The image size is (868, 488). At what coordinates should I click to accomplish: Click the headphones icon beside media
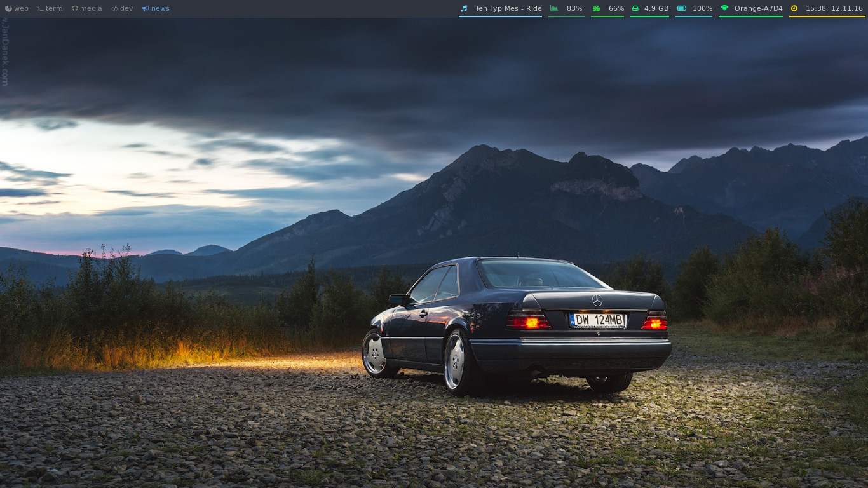coord(75,8)
